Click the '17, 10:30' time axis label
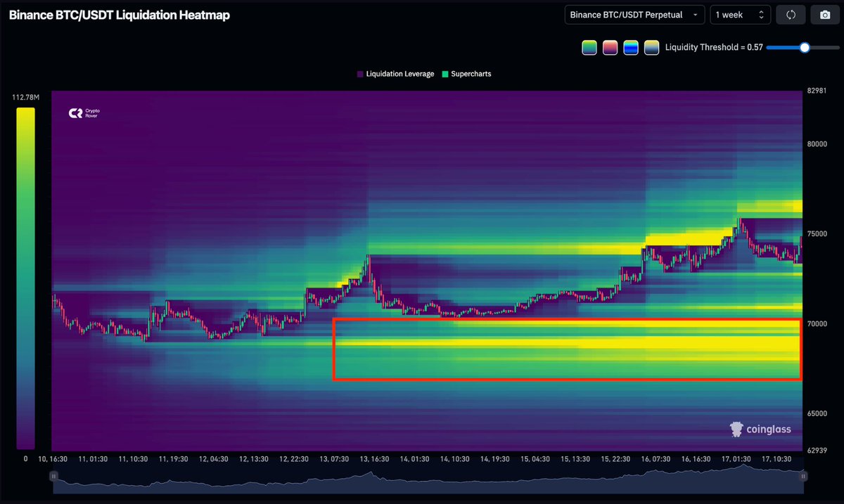Viewport: 844px width, 504px height. pos(776,459)
